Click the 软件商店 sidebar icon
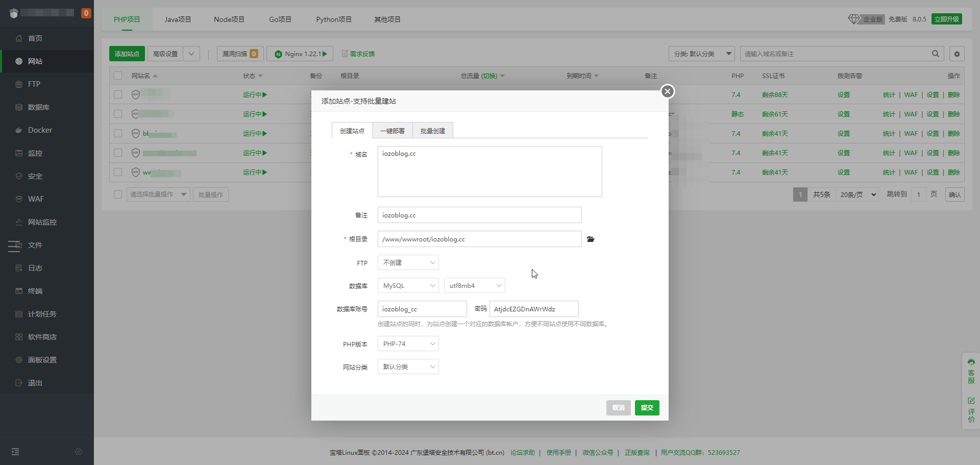The width and height of the screenshot is (980, 465). click(x=19, y=337)
